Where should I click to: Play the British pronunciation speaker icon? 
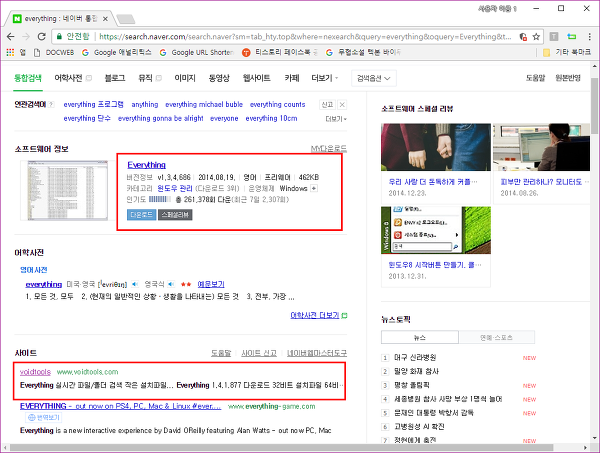coord(171,284)
